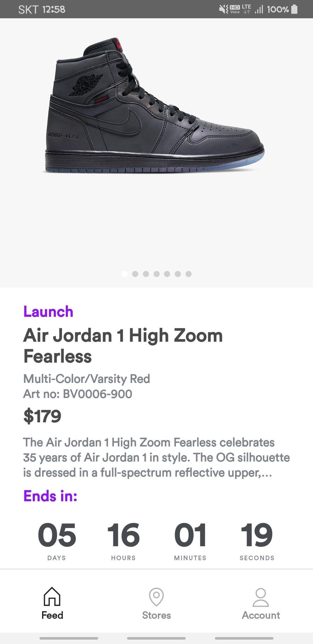
Task: Jump to the second carousel image dot
Action: click(135, 274)
